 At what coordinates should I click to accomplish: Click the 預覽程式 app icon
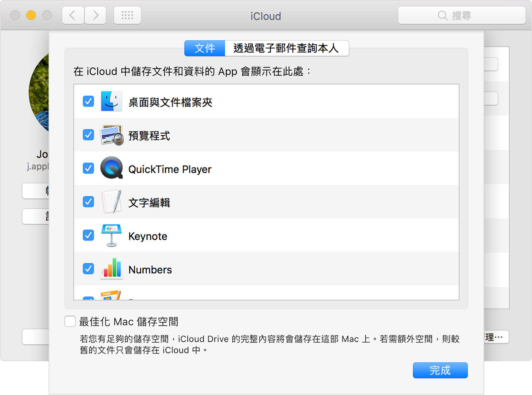tap(111, 135)
